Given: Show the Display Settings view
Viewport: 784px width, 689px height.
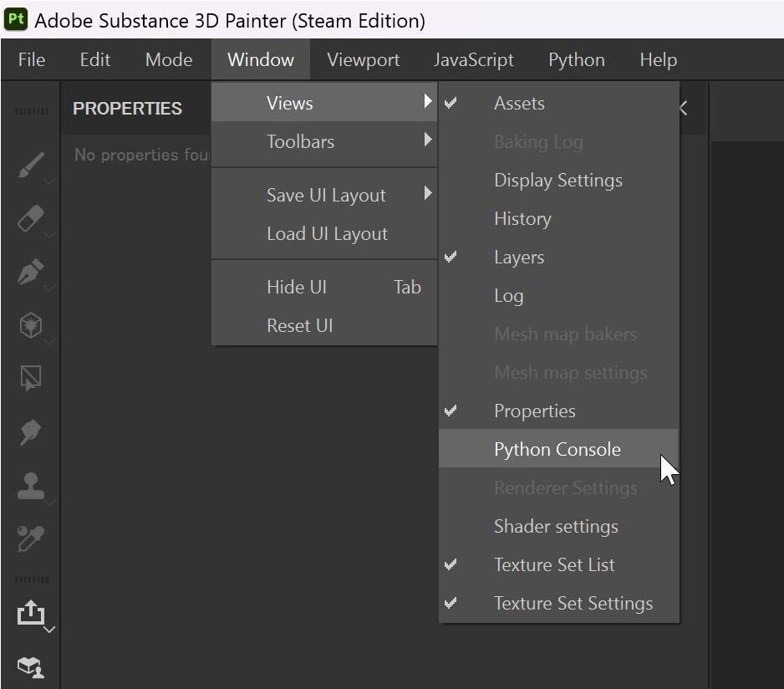Looking at the screenshot, I should (x=558, y=180).
